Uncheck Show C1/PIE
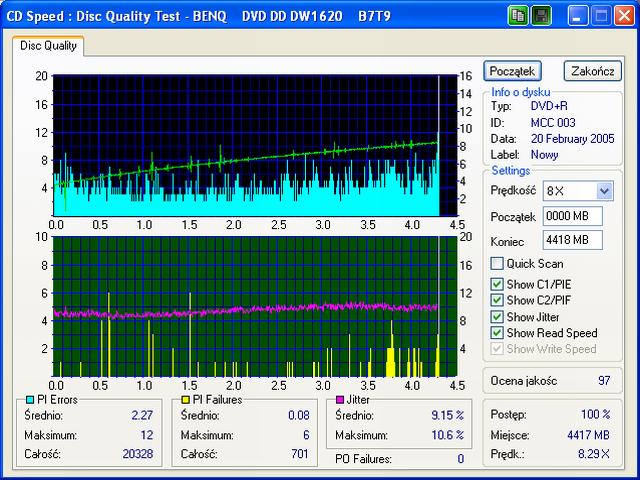The width and height of the screenshot is (640, 480). (x=497, y=284)
